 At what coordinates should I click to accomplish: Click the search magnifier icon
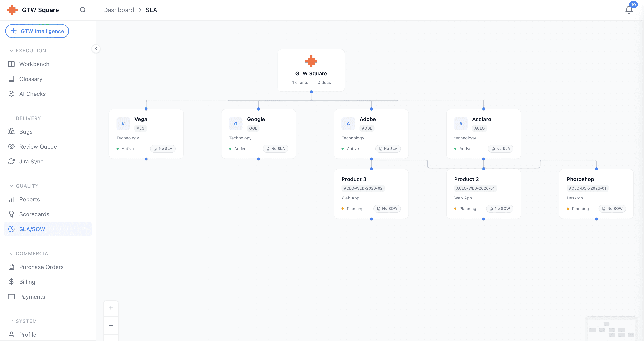coord(83,10)
